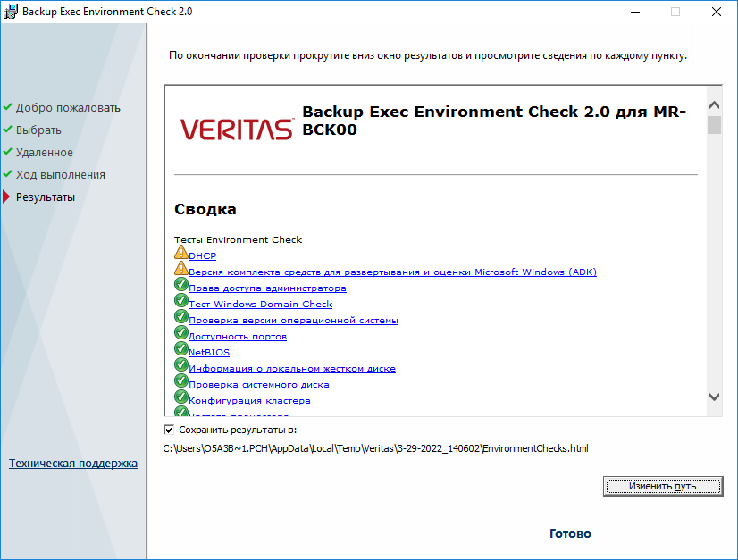Click green check icon beside Информация о локальном жестком диске
This screenshot has width=738, height=560.
coord(181,364)
